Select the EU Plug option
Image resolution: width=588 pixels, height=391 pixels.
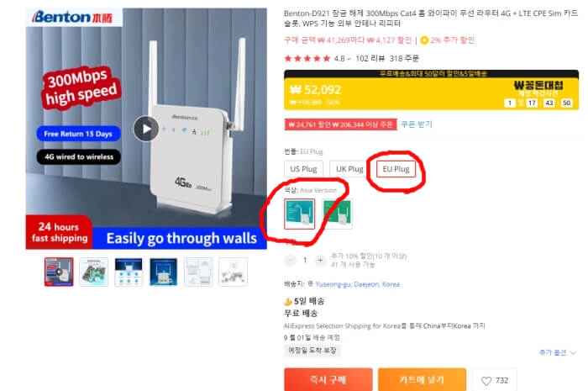(396, 169)
